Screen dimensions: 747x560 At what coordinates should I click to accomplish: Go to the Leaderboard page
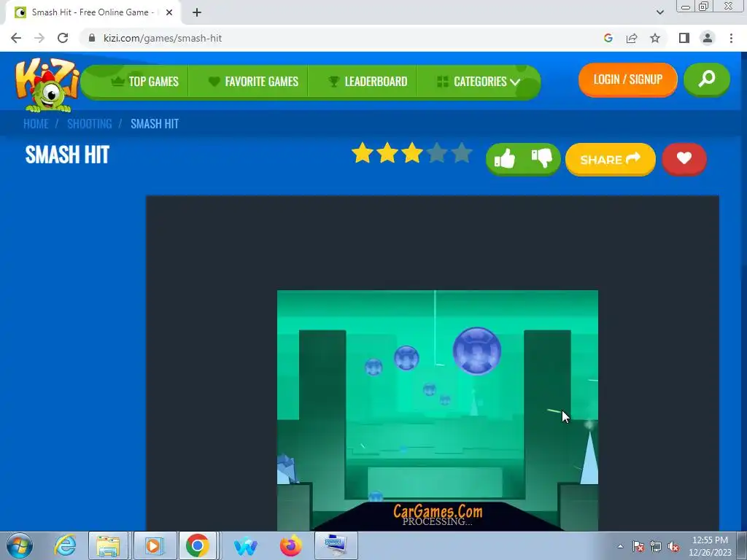368,82
